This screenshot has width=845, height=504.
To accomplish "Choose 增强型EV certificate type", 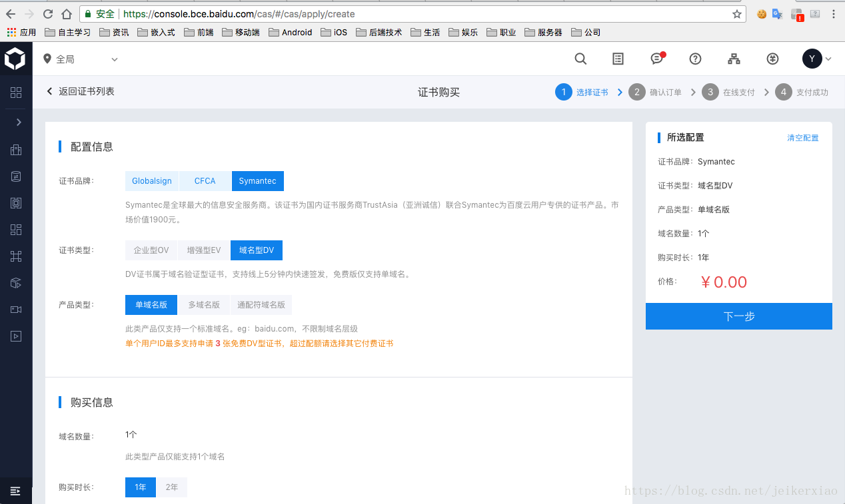I will (204, 250).
